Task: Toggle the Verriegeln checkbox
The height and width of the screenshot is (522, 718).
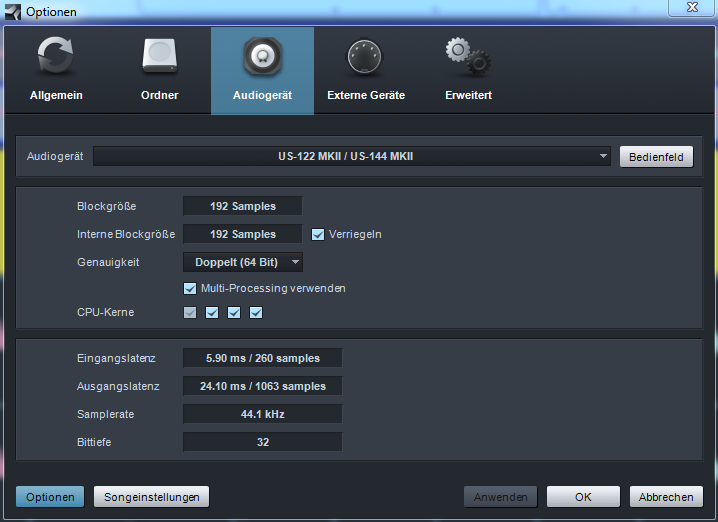Action: coord(318,234)
